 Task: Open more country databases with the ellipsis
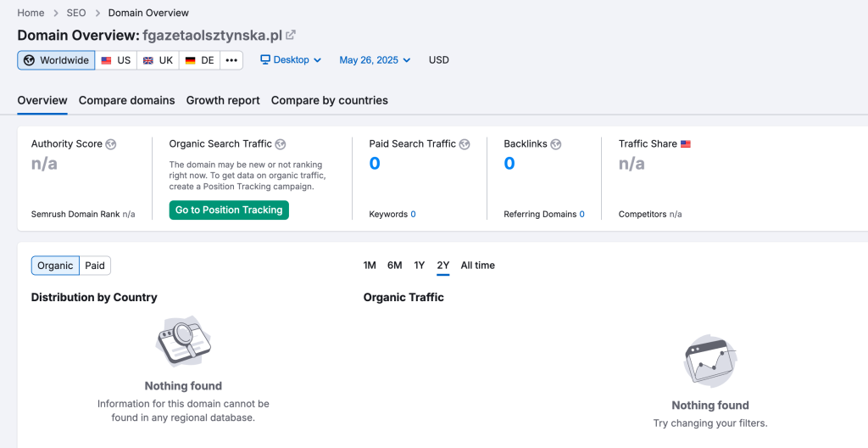coord(231,60)
